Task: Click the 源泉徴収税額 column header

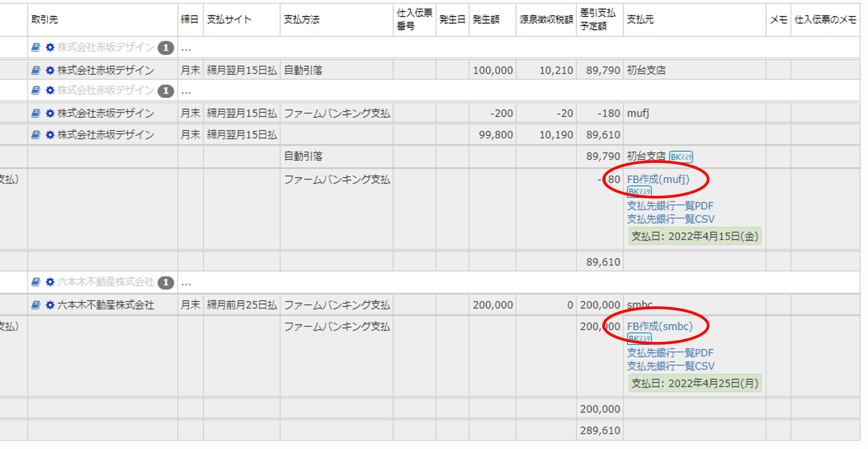Action: click(x=546, y=20)
